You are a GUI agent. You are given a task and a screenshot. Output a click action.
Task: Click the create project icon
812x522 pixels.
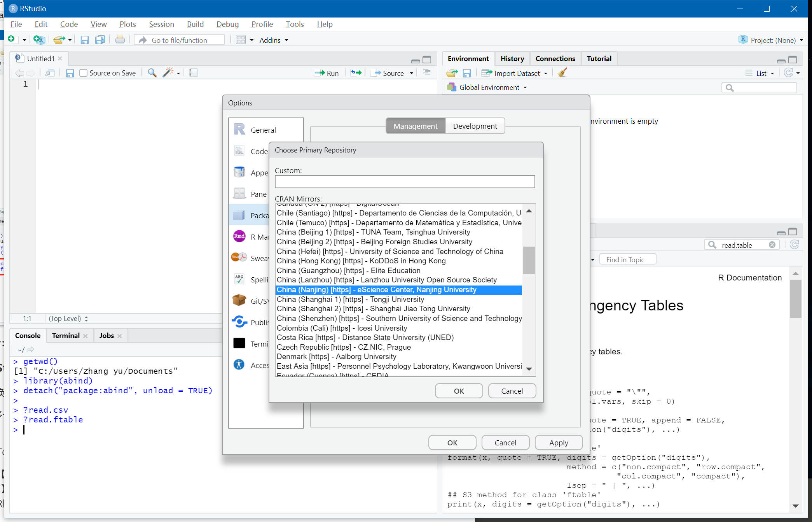[39, 40]
